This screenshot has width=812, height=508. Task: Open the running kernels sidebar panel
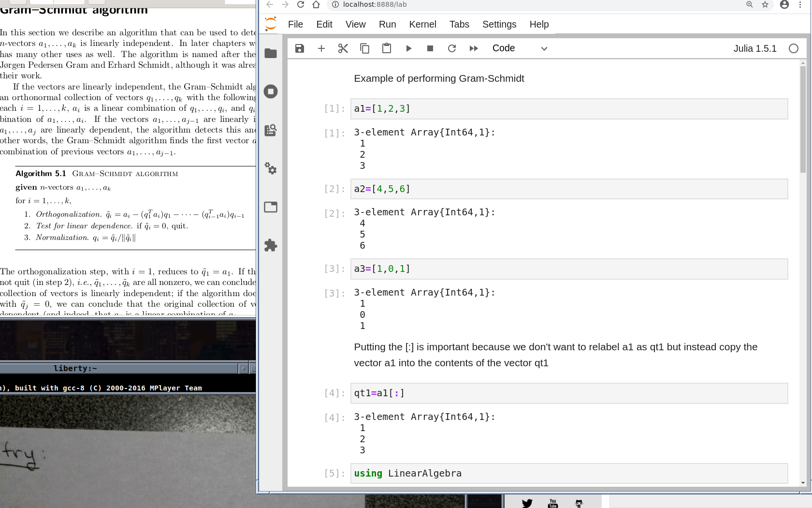pos(271,91)
